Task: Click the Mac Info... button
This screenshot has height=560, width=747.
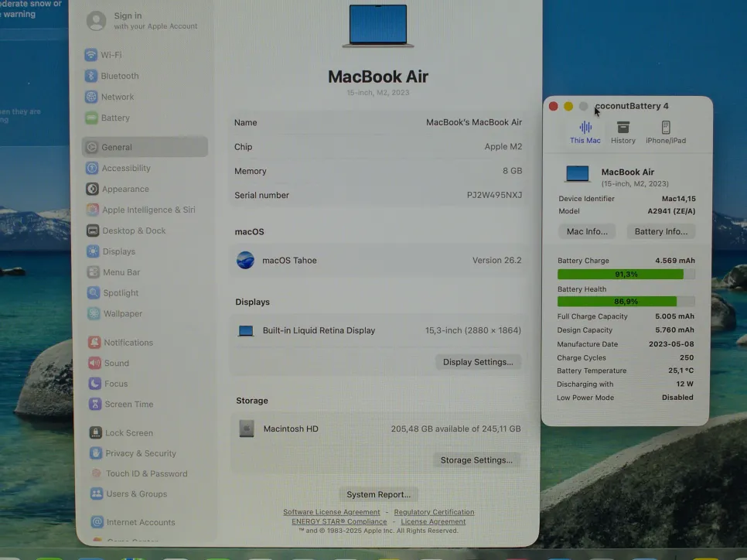Action: pos(587,231)
